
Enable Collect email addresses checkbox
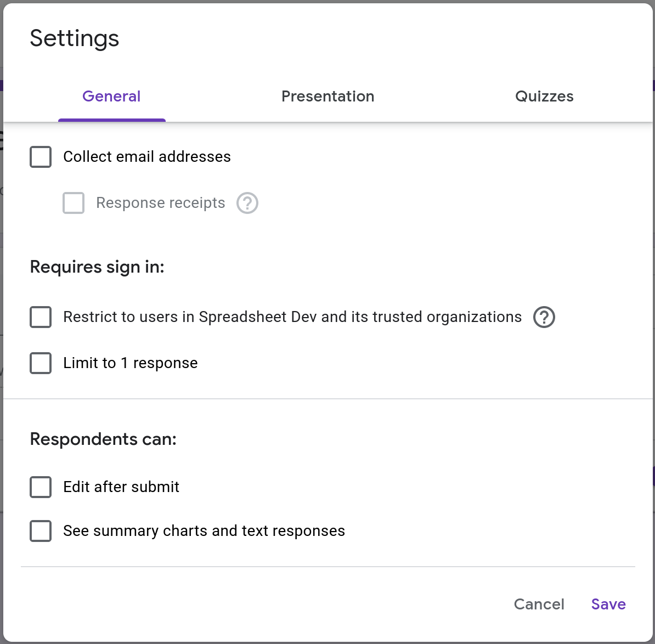(x=41, y=157)
